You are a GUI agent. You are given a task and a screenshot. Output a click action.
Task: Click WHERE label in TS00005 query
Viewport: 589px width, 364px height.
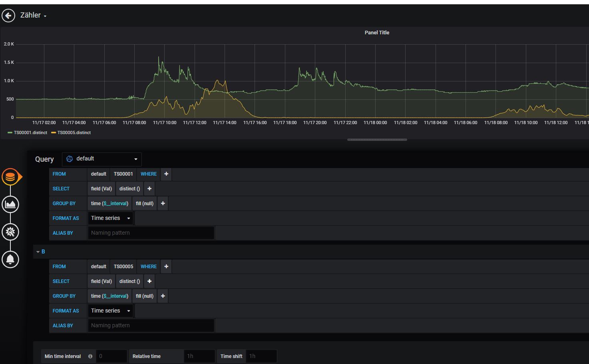[149, 267]
